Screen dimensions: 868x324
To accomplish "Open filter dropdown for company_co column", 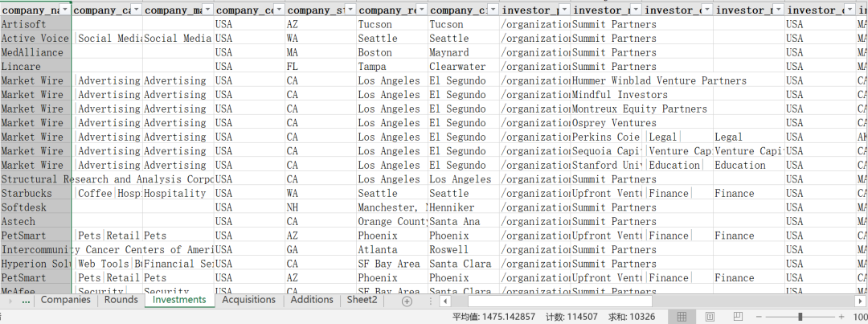I will (279, 10).
